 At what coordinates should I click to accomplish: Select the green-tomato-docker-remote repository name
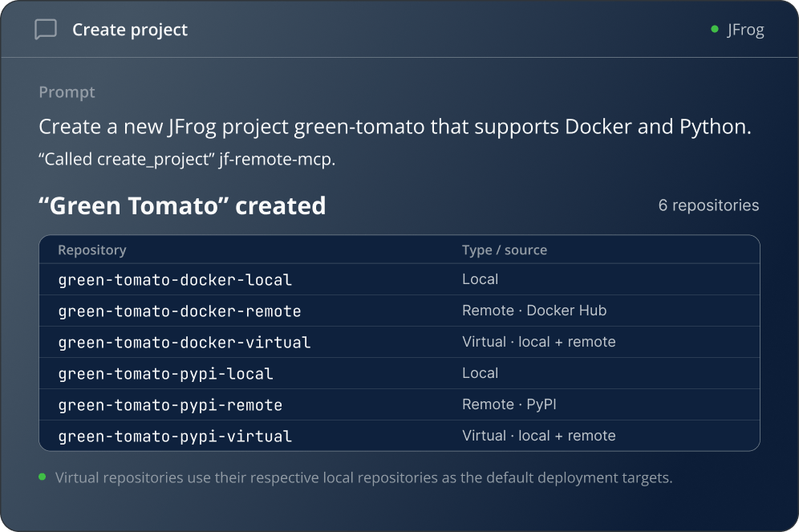click(180, 311)
